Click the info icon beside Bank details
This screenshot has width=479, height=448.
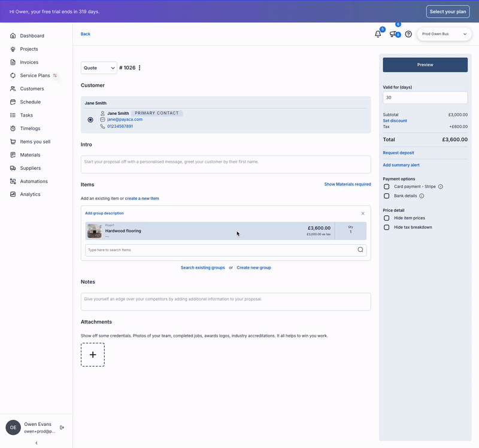click(422, 196)
